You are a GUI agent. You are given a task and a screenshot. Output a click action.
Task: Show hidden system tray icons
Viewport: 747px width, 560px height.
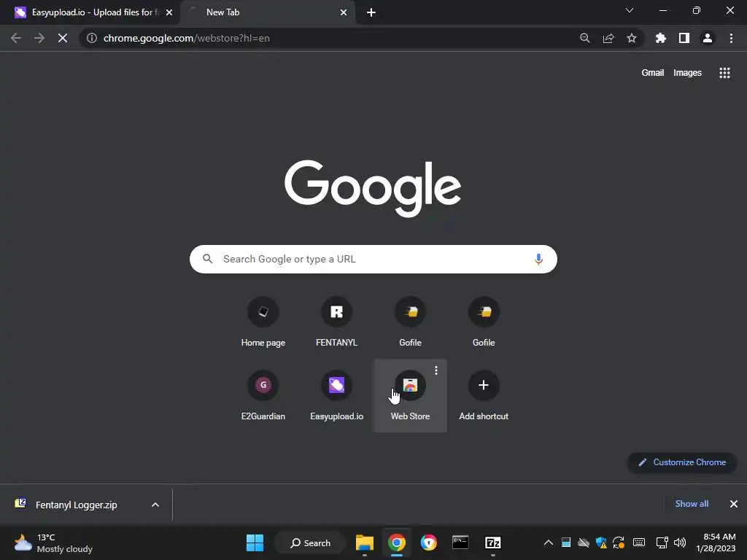pos(549,542)
